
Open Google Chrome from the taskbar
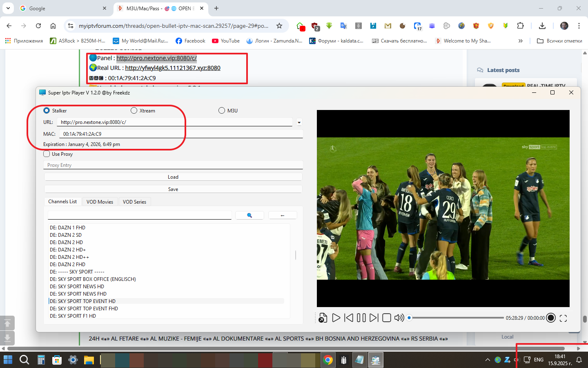click(x=328, y=360)
